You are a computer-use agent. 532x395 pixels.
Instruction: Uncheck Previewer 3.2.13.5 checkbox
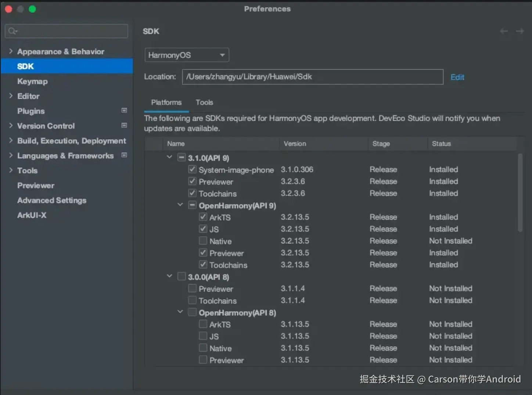coord(203,253)
